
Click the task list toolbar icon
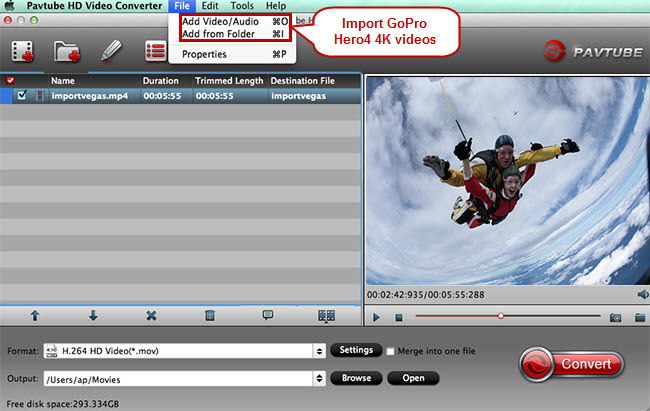point(155,51)
